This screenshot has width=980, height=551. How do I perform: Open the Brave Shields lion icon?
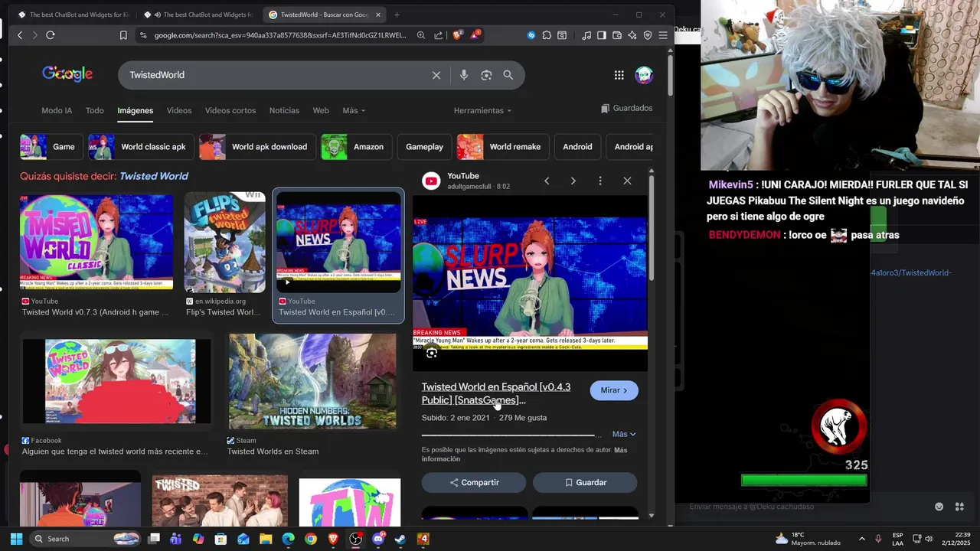(459, 35)
